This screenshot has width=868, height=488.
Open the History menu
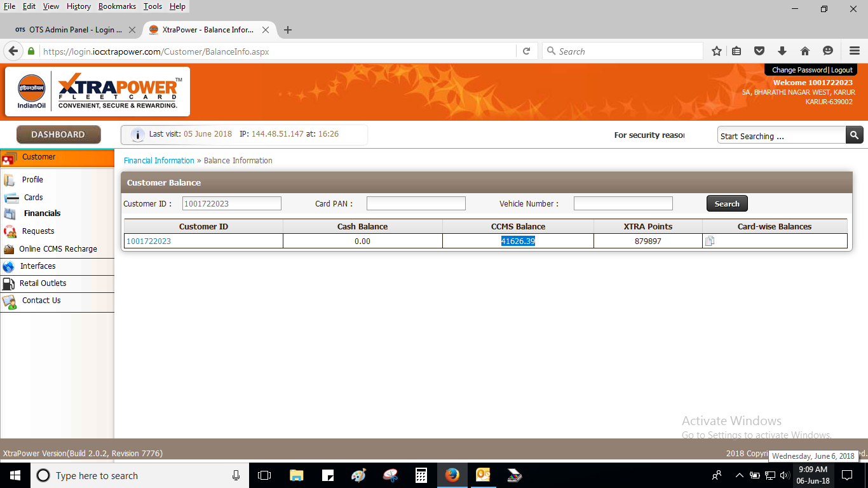(x=78, y=6)
